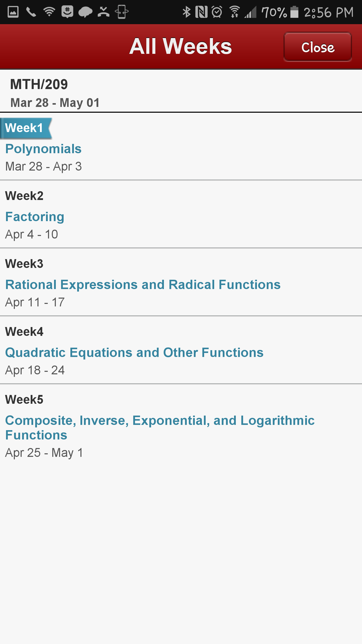Tap the alarm clock status icon

pos(217,12)
